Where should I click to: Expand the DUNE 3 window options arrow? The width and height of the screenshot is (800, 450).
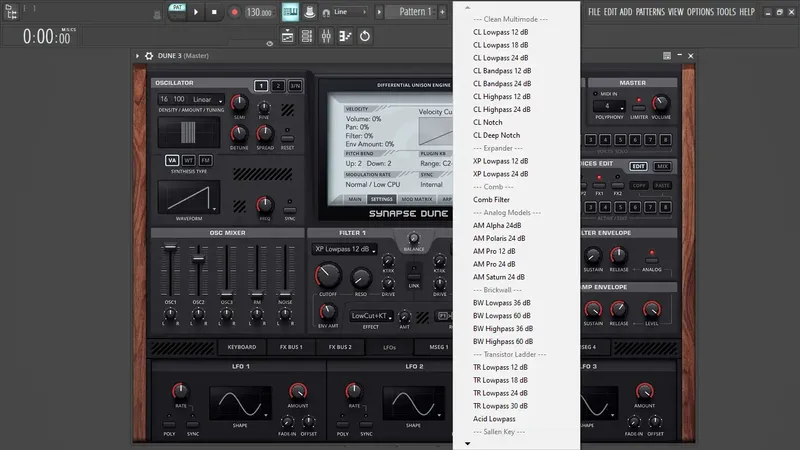pos(137,56)
